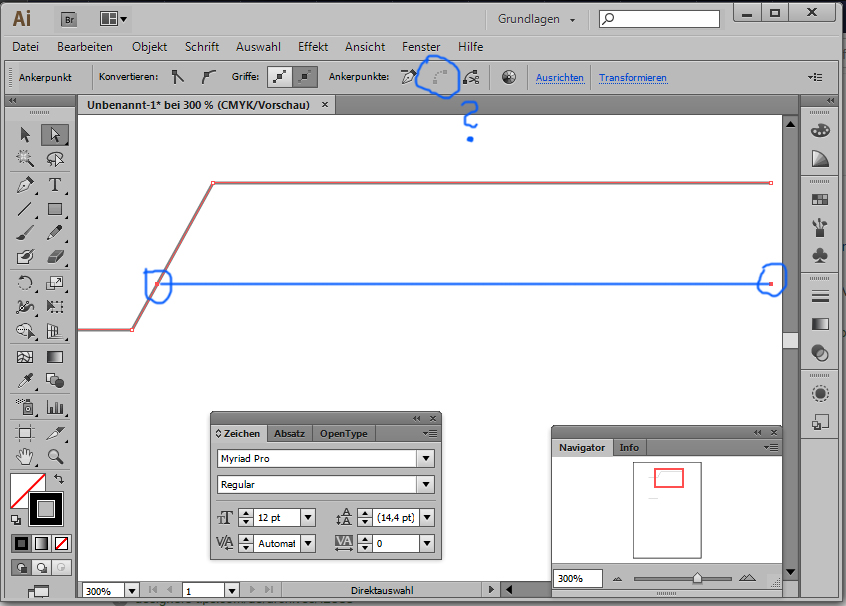Screen dimensions: 846x606
Task: Click the Ausrichten link
Action: (559, 78)
